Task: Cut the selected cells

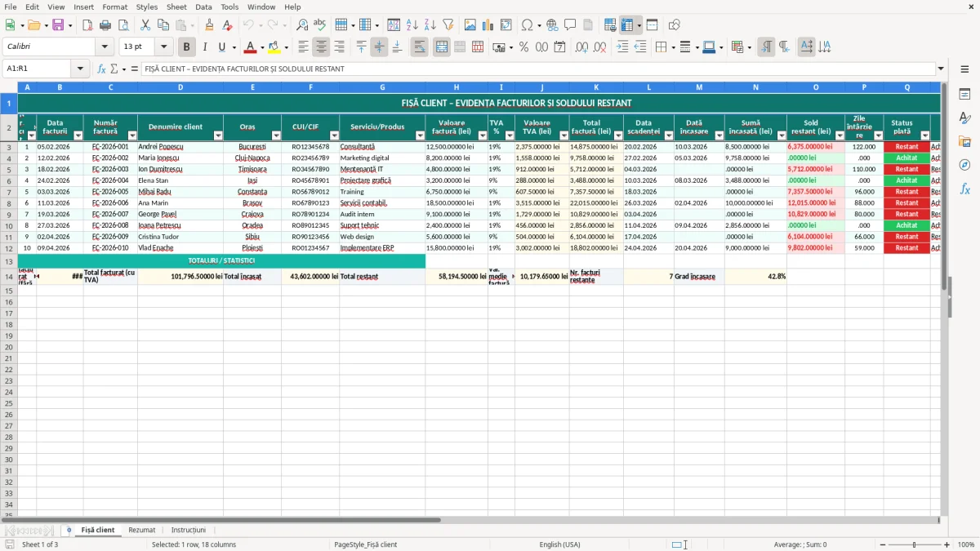Action: point(145,25)
